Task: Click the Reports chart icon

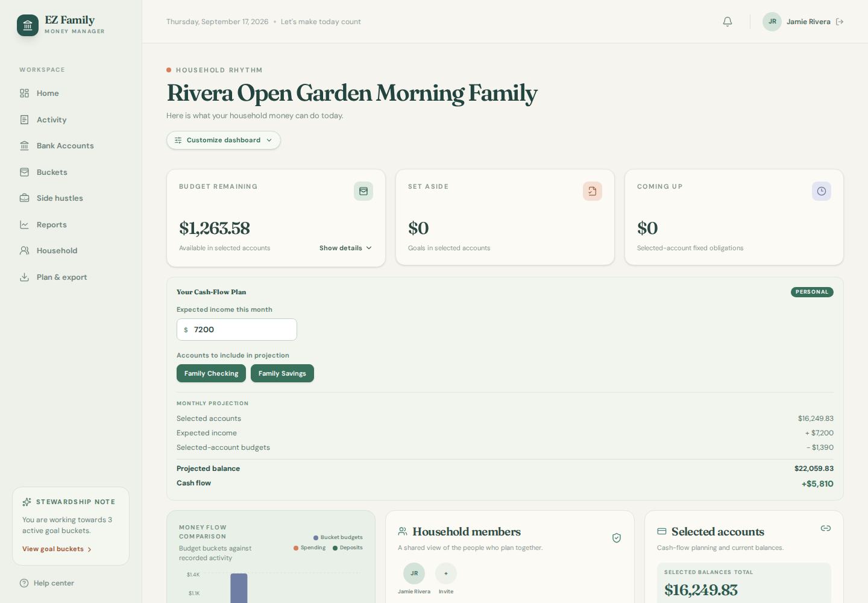Action: (x=24, y=225)
